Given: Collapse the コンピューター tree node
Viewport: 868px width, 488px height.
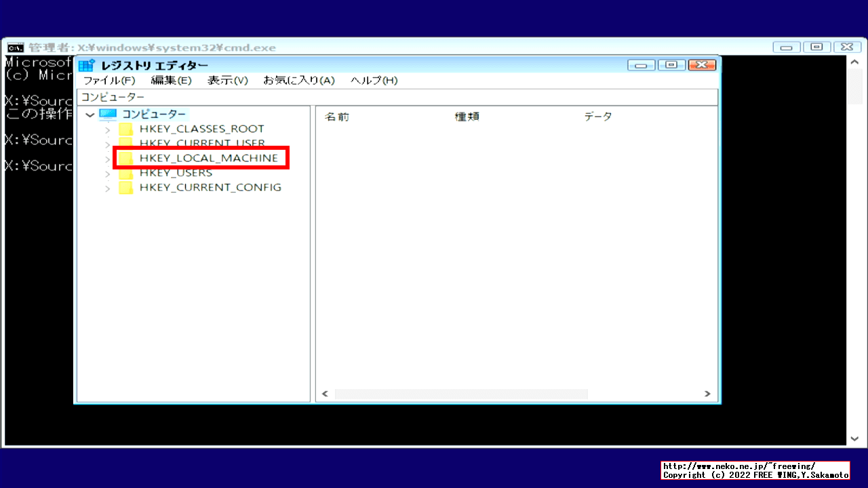Looking at the screenshot, I should 90,115.
